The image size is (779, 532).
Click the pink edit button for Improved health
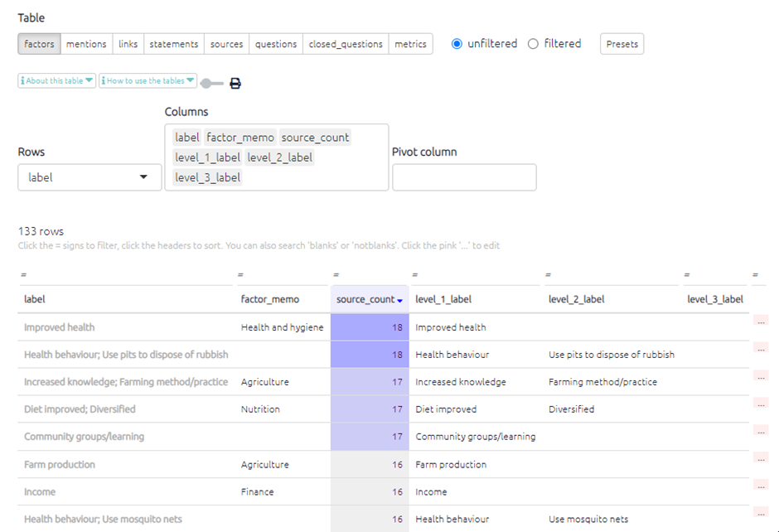pos(762,322)
